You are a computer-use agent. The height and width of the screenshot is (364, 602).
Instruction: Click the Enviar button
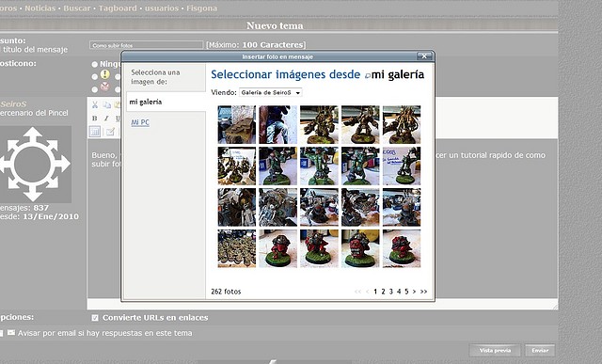point(540,350)
